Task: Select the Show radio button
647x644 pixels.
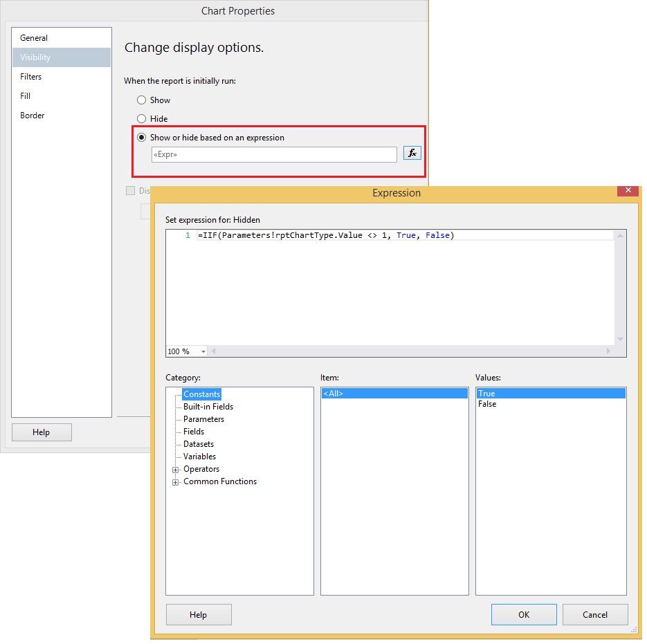Action: click(142, 100)
